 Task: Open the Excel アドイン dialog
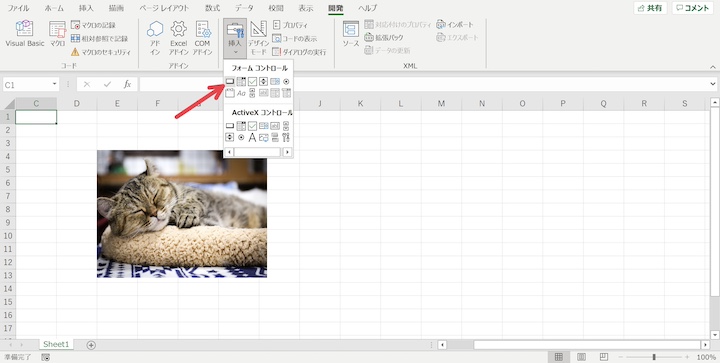tap(178, 39)
